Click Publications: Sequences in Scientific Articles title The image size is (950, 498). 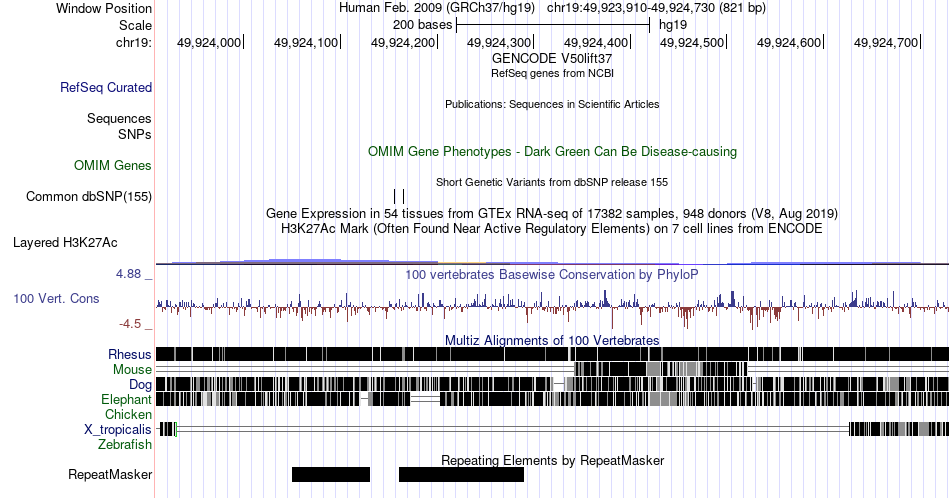pos(552,104)
